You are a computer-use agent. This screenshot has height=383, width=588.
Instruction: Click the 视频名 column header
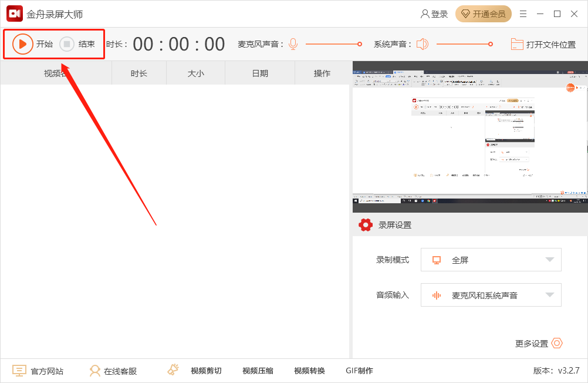56,73
